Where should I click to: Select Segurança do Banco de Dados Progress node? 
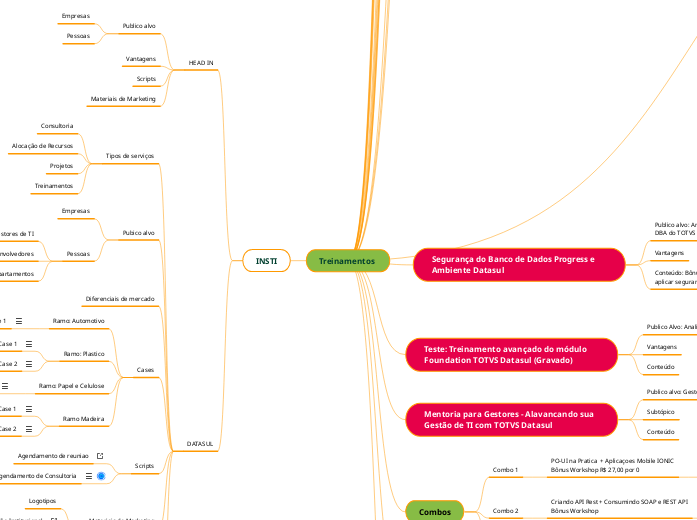click(x=519, y=264)
